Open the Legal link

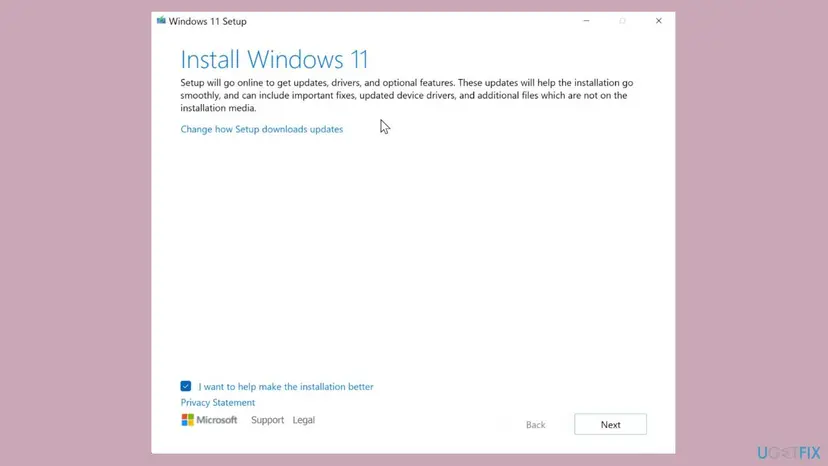coord(304,420)
